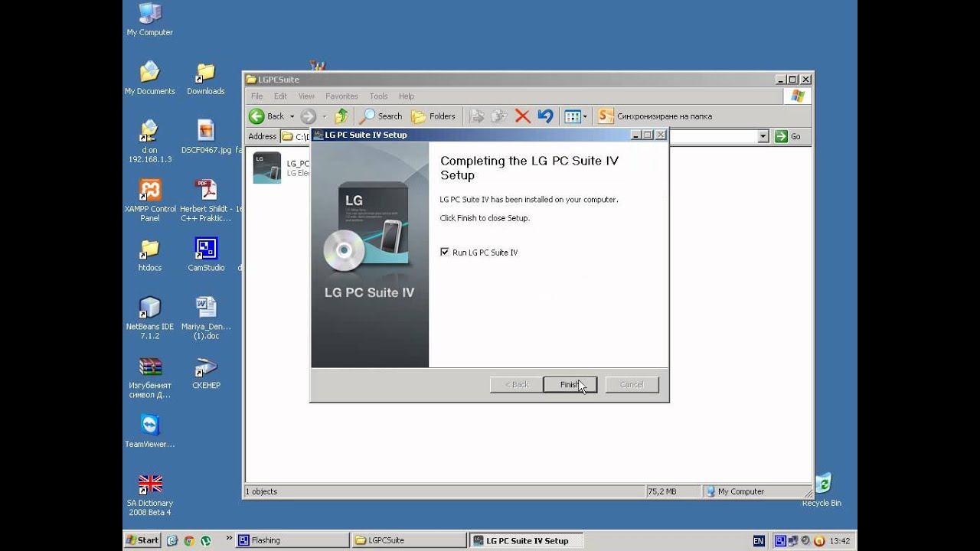Viewport: 980px width, 551px height.
Task: Open the Recycle Bin
Action: click(822, 491)
